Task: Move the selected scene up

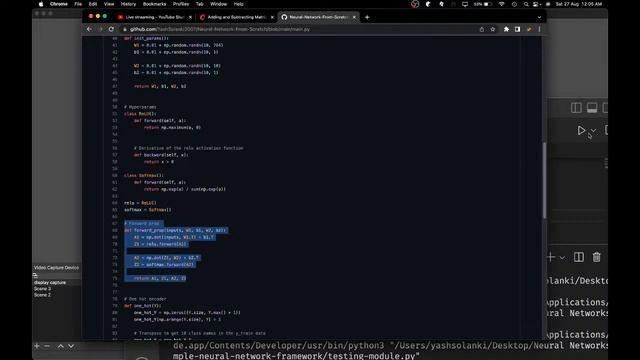Action: (x=60, y=346)
